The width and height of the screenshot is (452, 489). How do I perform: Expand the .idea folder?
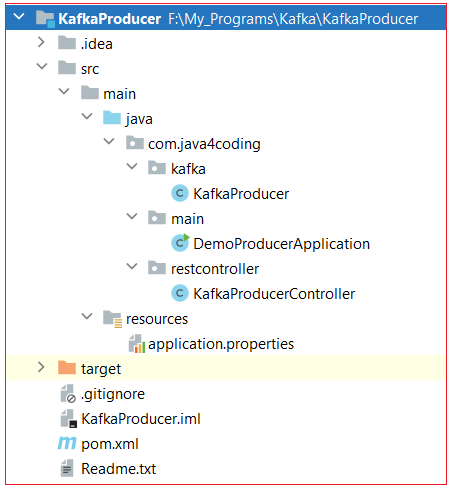click(41, 42)
